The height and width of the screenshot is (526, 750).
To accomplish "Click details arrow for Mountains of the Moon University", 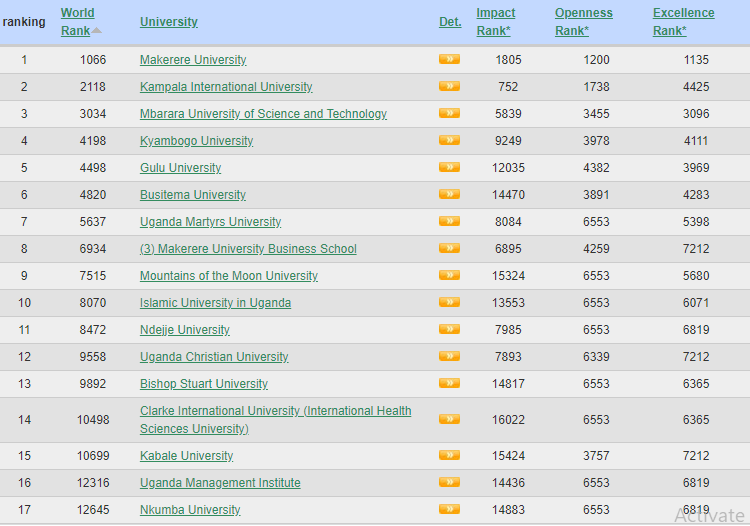I will [x=449, y=275].
